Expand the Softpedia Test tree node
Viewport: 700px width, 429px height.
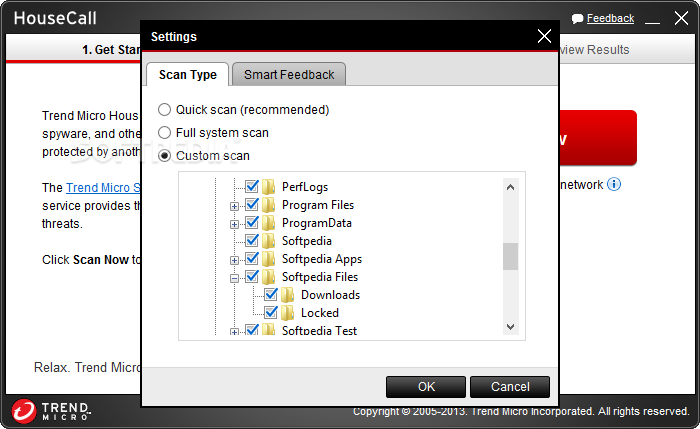point(234,332)
